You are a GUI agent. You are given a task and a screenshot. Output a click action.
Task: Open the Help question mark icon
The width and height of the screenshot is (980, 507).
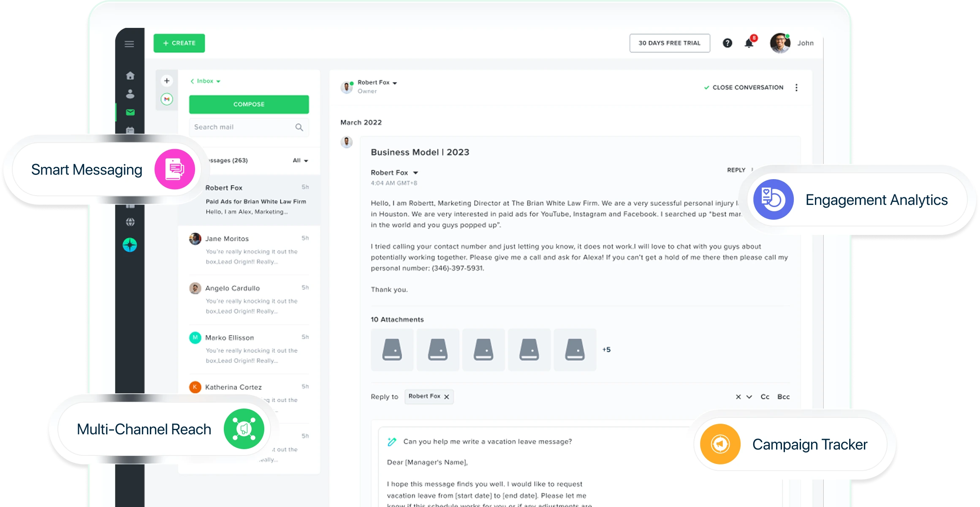click(x=728, y=43)
